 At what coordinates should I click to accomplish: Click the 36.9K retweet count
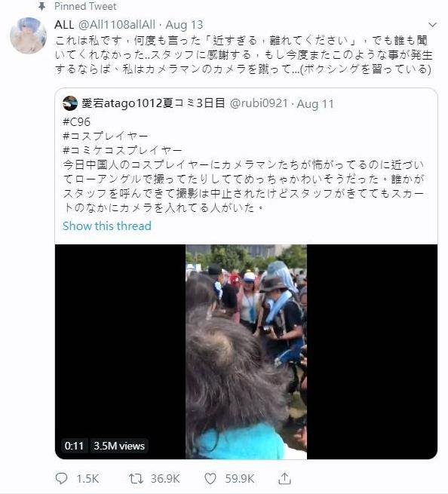164,479
